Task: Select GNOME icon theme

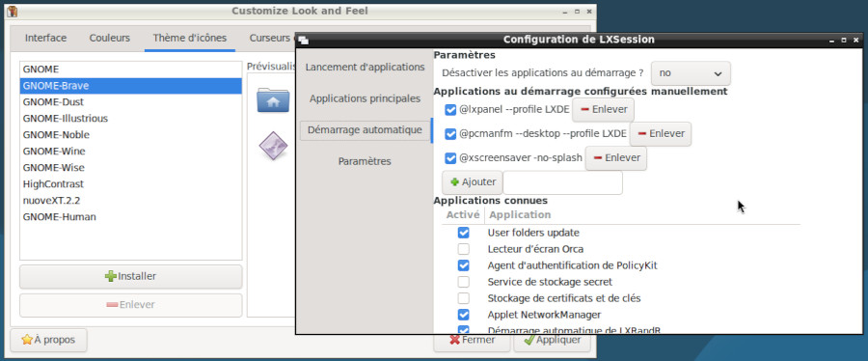Action: pos(130,69)
